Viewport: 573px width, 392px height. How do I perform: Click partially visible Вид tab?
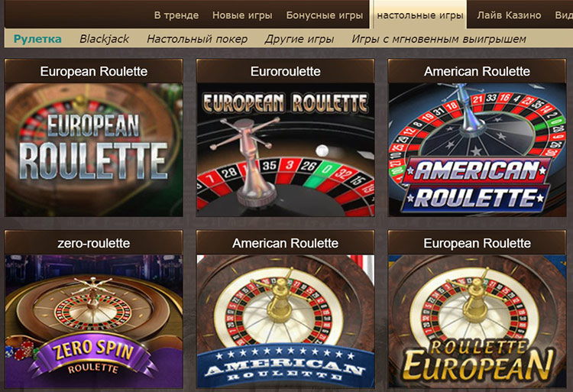[x=564, y=15]
